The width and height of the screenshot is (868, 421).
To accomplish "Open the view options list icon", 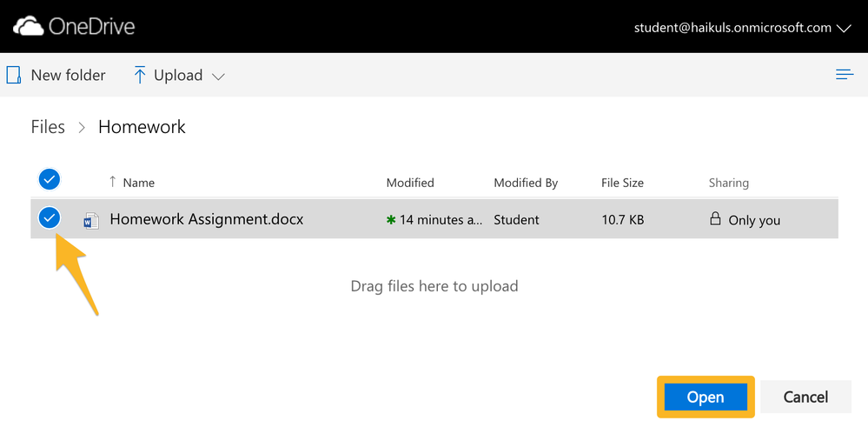I will pos(845,75).
